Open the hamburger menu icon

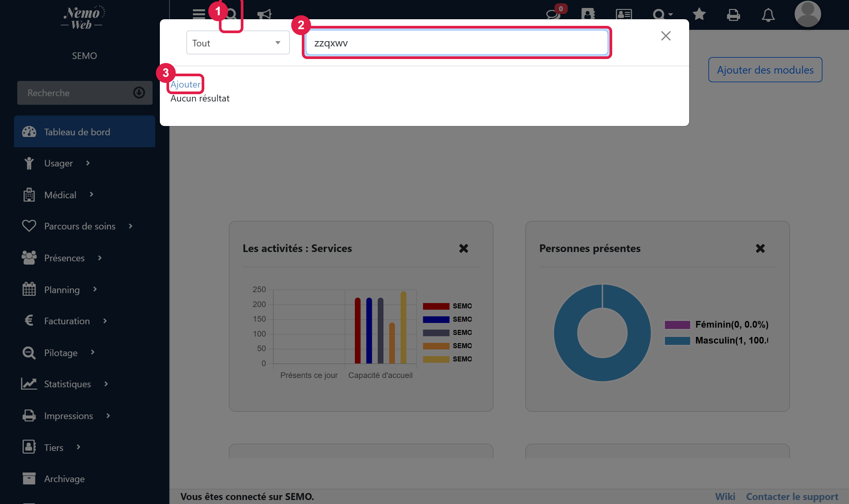coord(199,14)
